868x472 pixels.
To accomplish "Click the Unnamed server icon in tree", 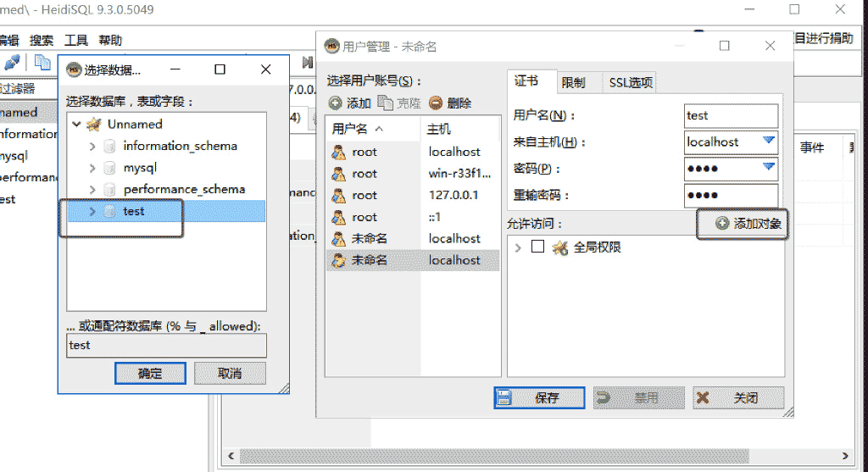I will 94,125.
